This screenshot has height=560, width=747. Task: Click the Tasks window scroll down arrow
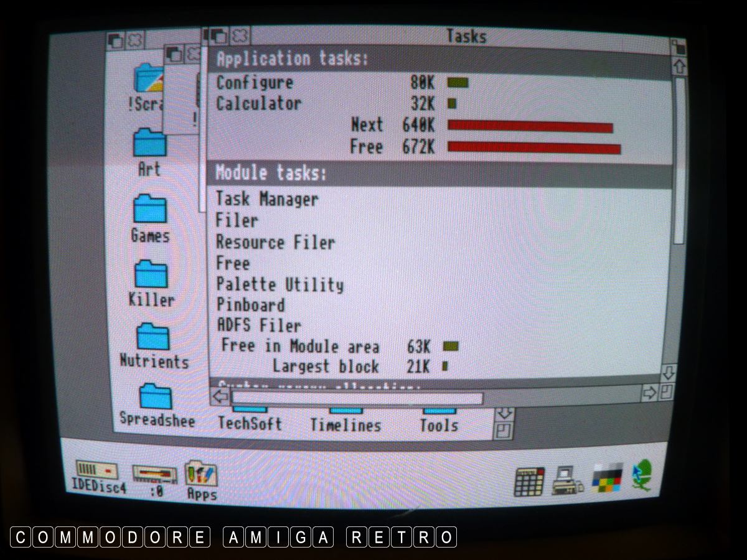pos(668,373)
